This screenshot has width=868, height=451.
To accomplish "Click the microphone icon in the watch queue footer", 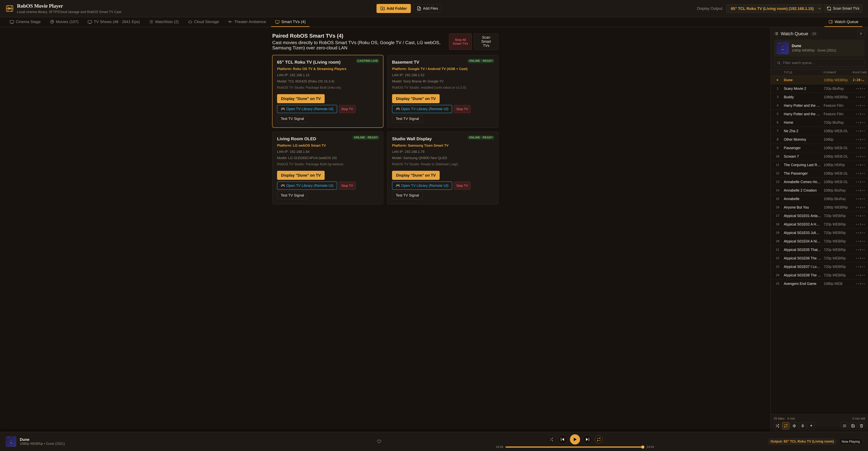I will (x=803, y=426).
